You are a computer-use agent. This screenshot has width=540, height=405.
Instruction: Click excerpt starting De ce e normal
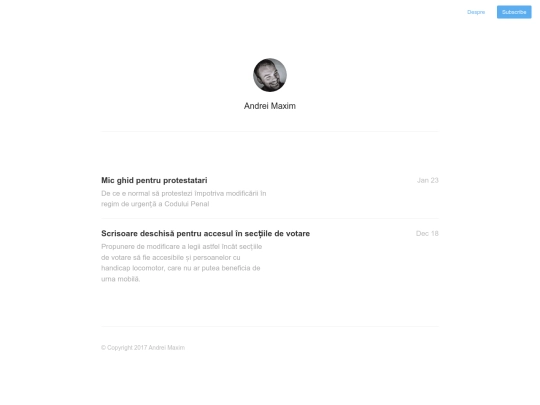(x=184, y=194)
